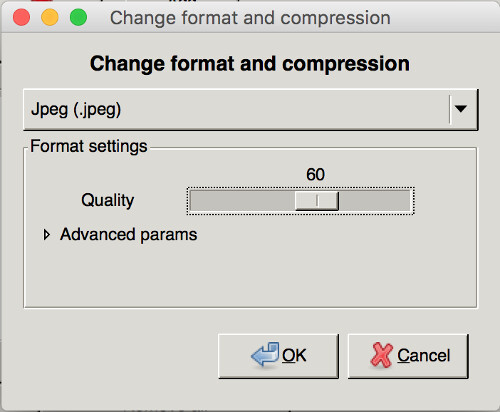This screenshot has width=500, height=412.
Task: Click the black dropdown arrow of the format selector
Action: click(461, 109)
